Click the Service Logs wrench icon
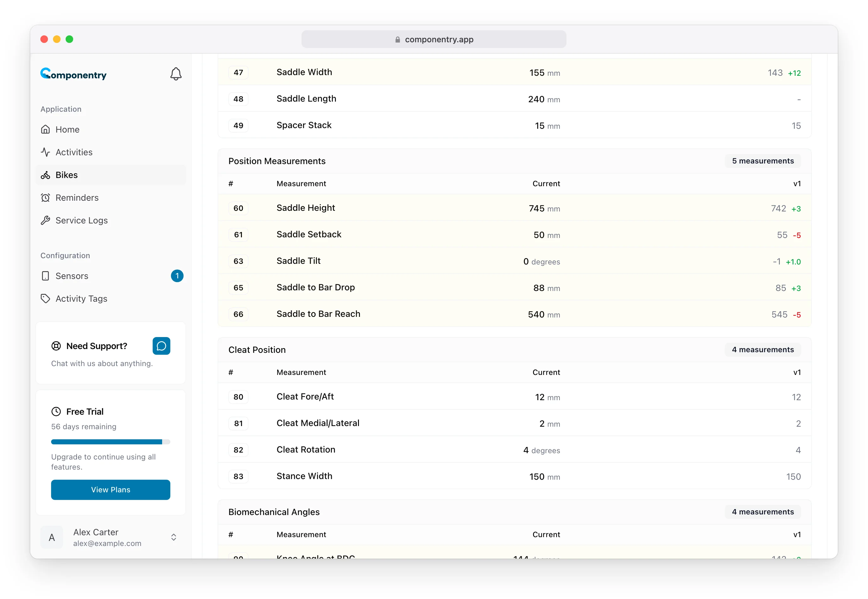Image resolution: width=868 pixels, height=599 pixels. tap(45, 220)
